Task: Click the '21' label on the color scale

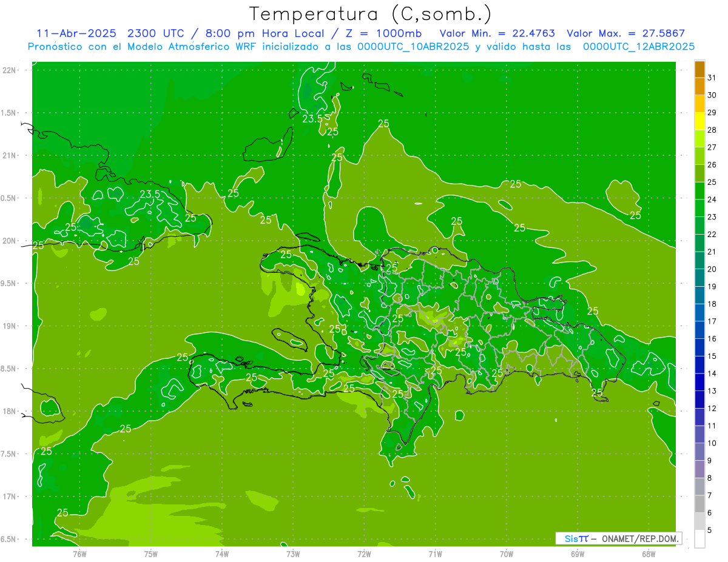Action: [712, 252]
